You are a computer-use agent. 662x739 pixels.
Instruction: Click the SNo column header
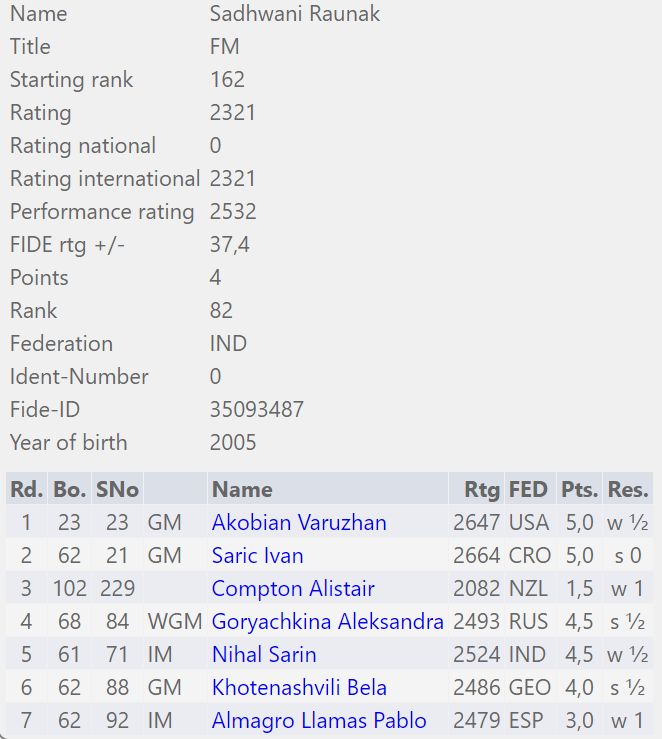click(117, 489)
